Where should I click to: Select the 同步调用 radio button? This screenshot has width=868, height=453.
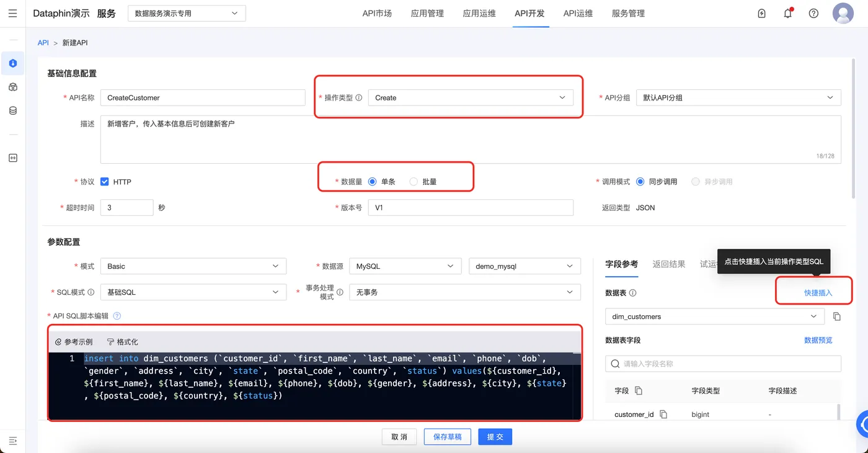click(640, 182)
